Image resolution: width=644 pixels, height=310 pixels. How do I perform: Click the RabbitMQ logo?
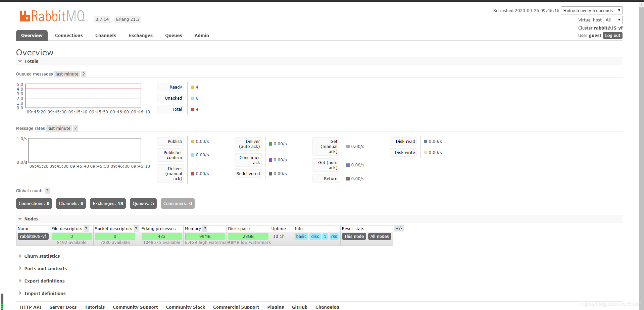pyautogui.click(x=54, y=16)
